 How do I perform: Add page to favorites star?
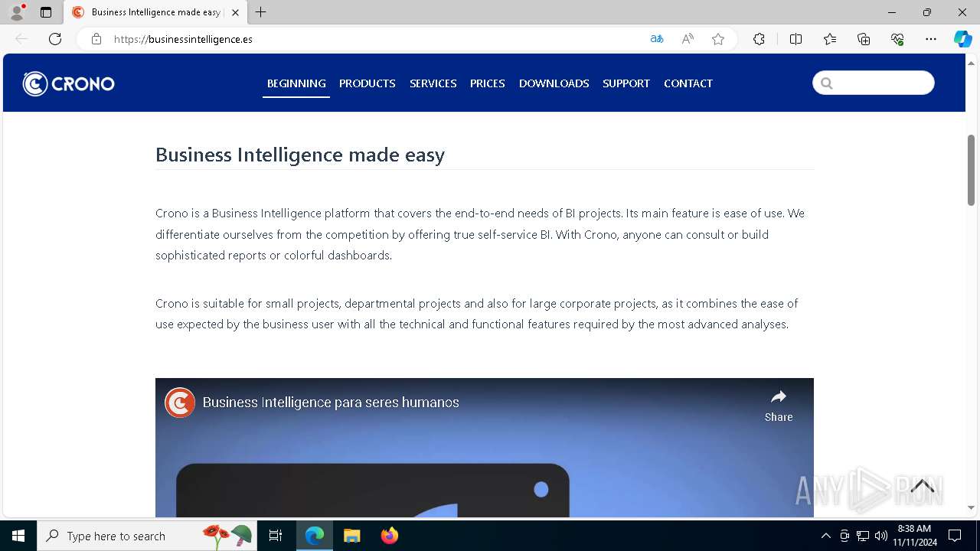[x=718, y=39]
